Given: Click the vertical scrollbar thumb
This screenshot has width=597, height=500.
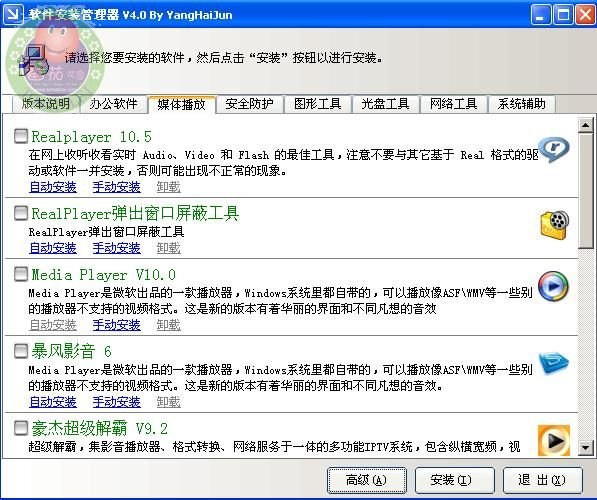Looking at the screenshot, I should [586, 191].
